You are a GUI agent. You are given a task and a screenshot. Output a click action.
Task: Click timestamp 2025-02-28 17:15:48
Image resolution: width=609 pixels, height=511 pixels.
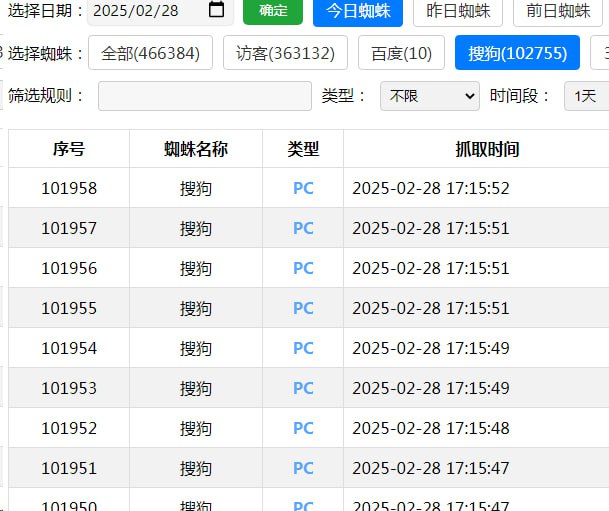(431, 428)
